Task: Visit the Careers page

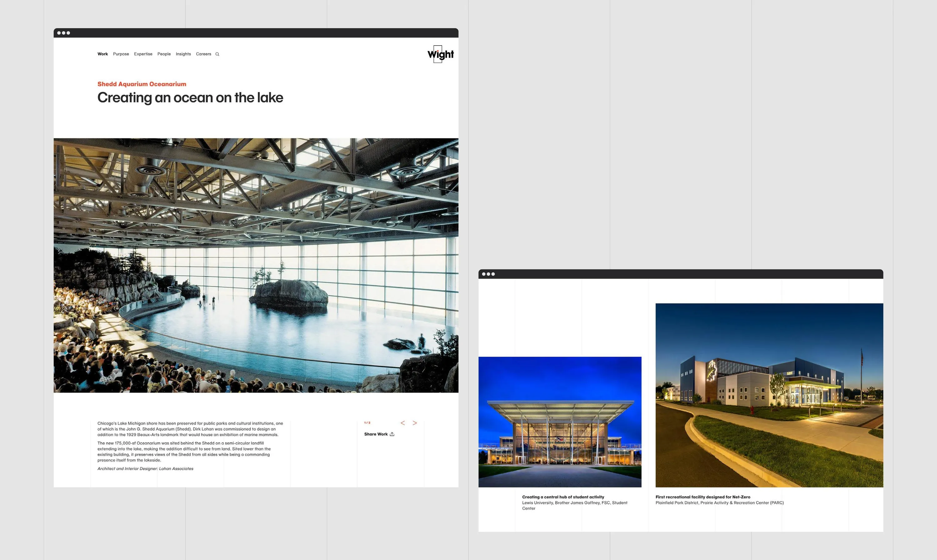Action: 204,54
